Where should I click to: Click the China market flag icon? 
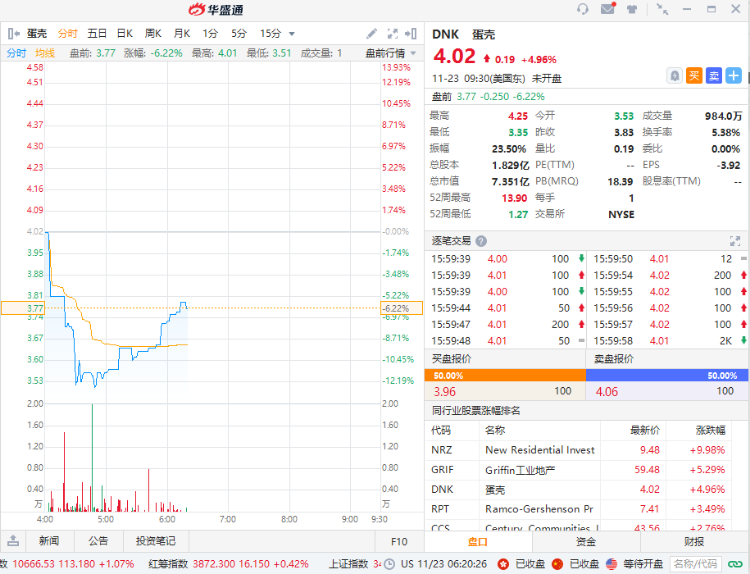[557, 564]
